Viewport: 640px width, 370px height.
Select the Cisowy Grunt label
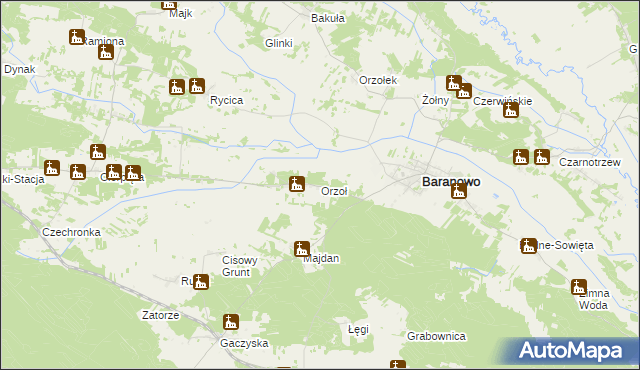point(240,266)
